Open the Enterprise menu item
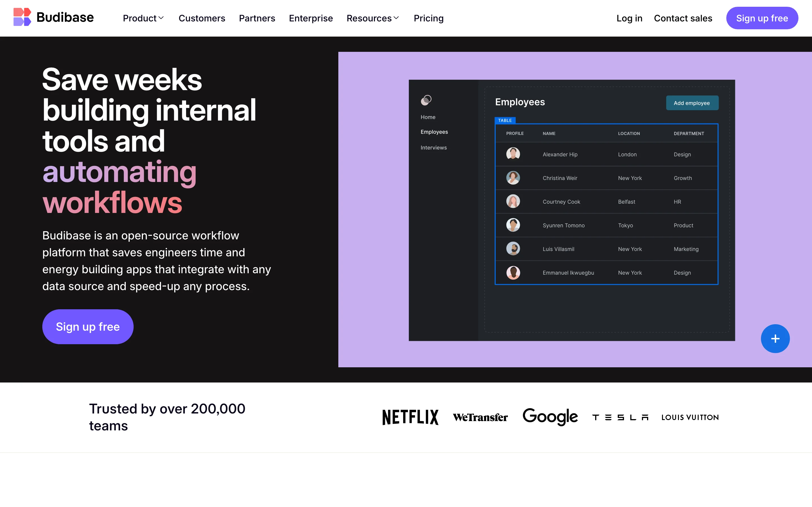Image resolution: width=812 pixels, height=507 pixels. (x=311, y=18)
